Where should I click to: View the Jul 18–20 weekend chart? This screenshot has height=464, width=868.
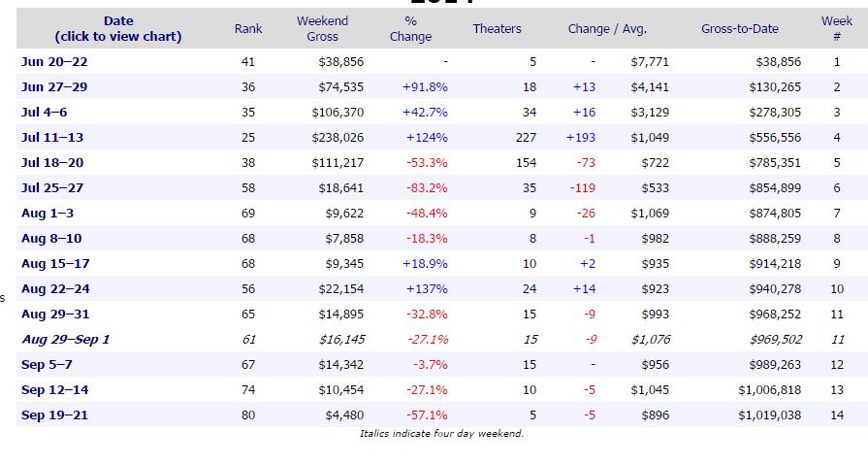(x=52, y=162)
